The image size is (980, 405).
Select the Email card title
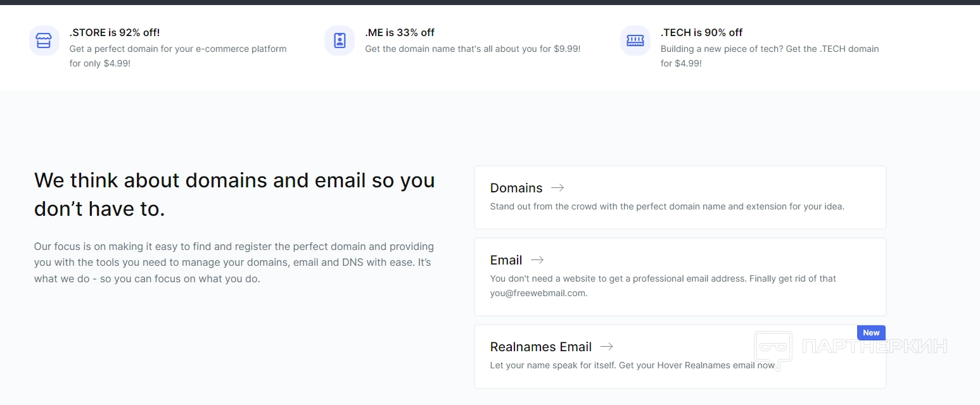pyautogui.click(x=506, y=260)
